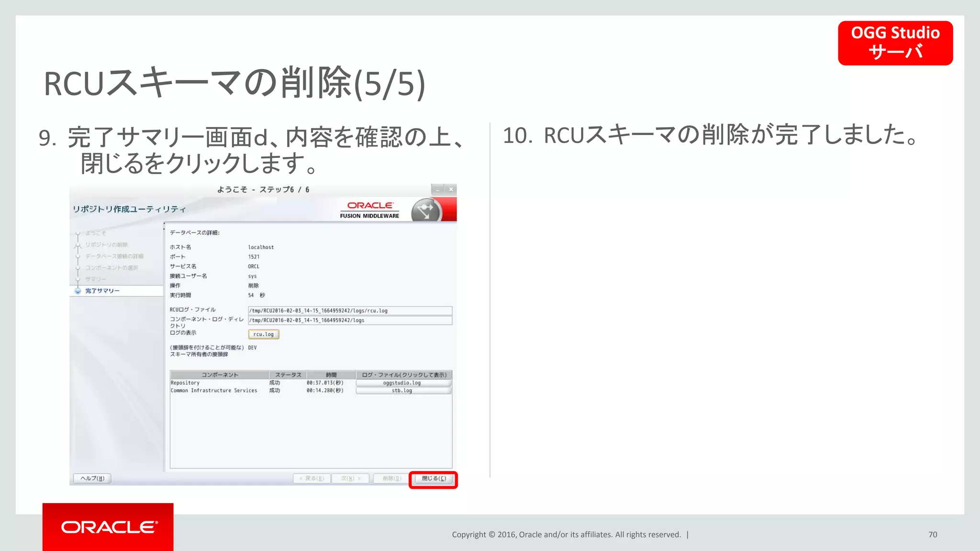Click the 時間 column header

point(331,375)
